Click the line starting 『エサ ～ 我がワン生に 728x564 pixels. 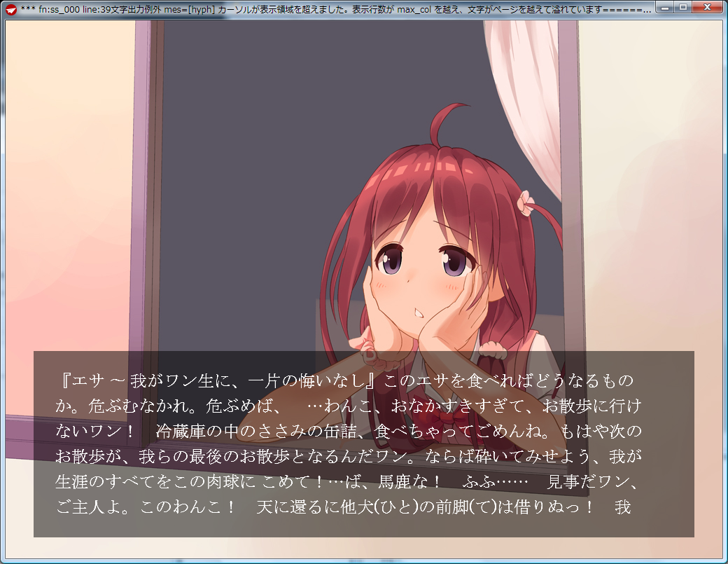pyautogui.click(x=346, y=381)
